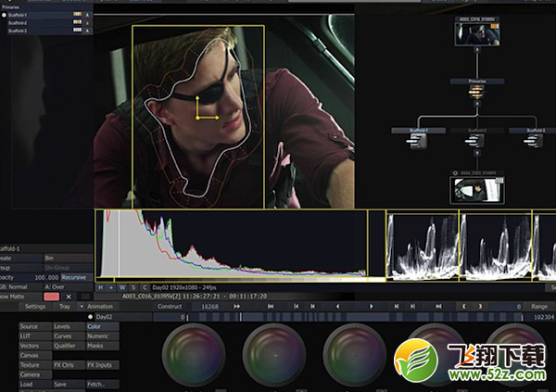
Task: Click the strip icon on Scaffold-1 row
Action: 77,14
